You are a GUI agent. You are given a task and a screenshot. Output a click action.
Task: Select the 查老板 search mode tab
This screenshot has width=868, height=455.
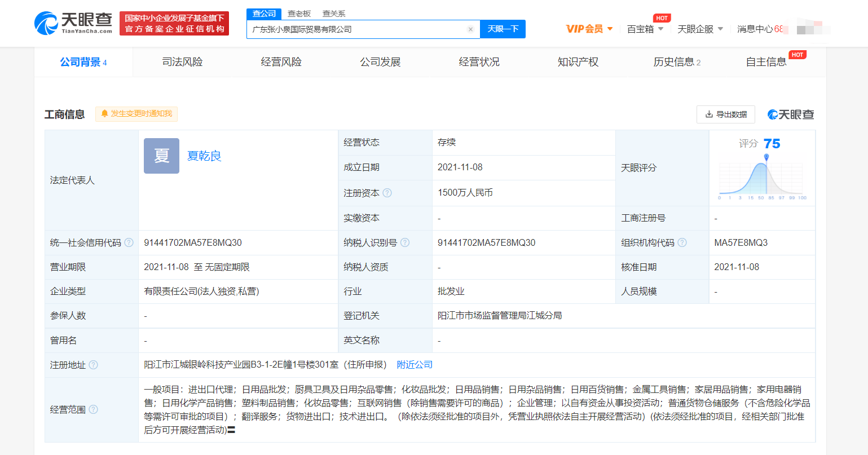(x=299, y=14)
